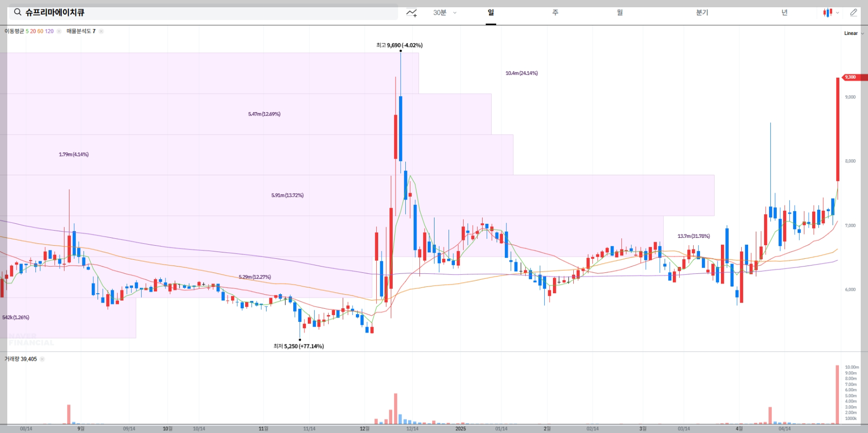Screen dimensions: 868x433
Task: Click the tall red latest volume bar
Action: coord(837,395)
